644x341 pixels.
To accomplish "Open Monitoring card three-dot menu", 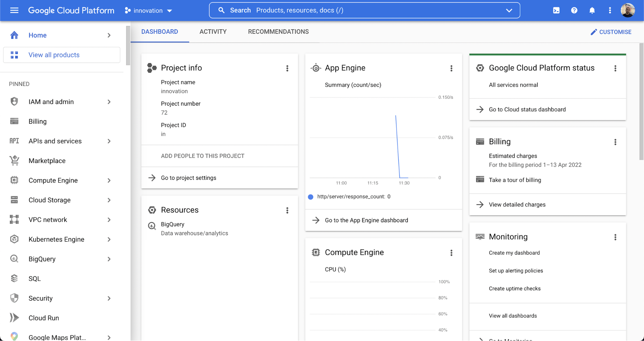I will pos(615,237).
